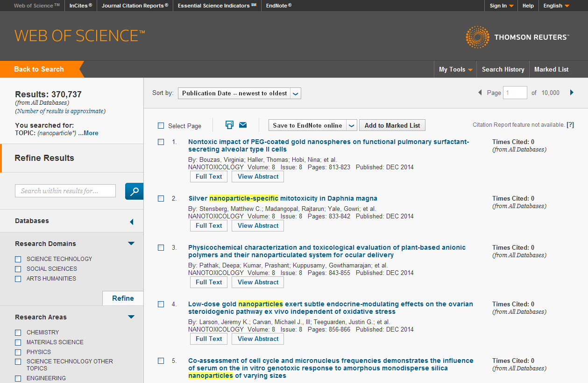Tick SCIENCE TECHNOLOGY OTHER TOPICS checkbox
The height and width of the screenshot is (383, 588).
[18, 361]
